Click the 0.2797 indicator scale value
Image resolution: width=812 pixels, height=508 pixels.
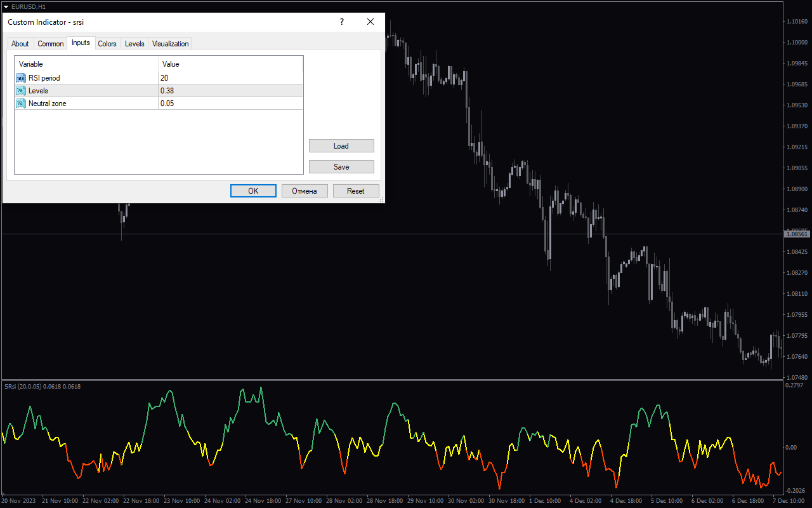point(794,385)
